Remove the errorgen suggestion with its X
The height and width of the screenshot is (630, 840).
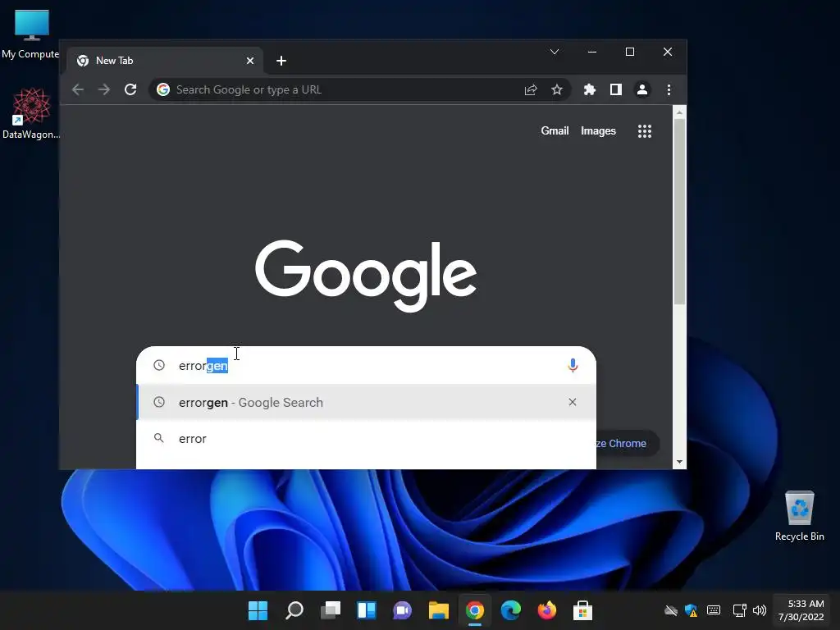click(x=572, y=402)
